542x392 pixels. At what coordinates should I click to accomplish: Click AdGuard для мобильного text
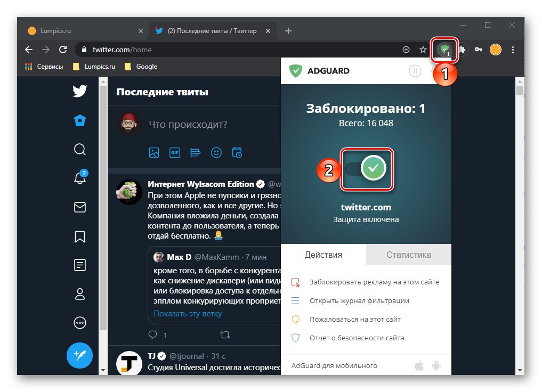coord(334,365)
